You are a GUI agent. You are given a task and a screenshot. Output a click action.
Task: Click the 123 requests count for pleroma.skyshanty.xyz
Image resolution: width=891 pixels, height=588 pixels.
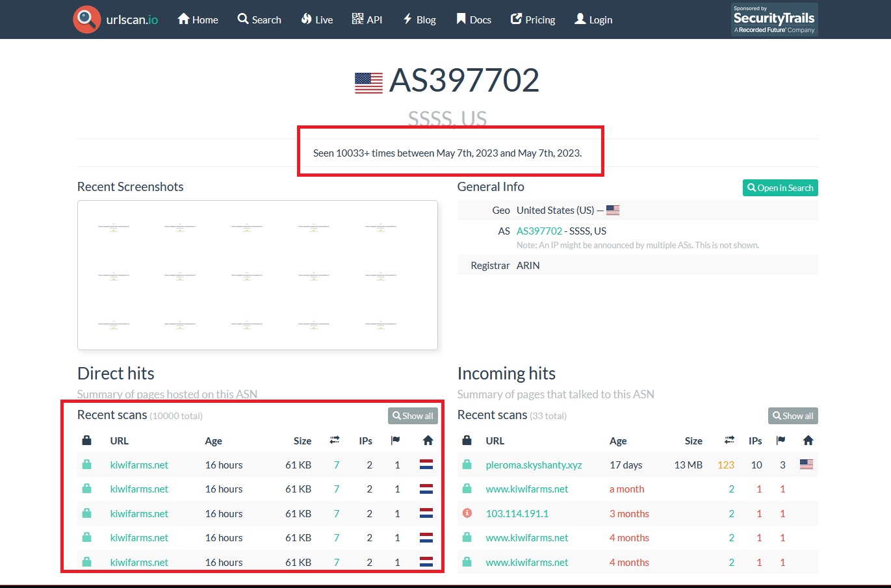(x=726, y=465)
